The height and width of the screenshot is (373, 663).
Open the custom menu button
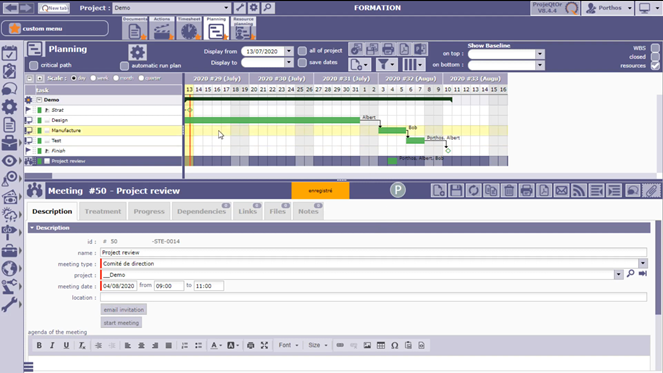(55, 28)
